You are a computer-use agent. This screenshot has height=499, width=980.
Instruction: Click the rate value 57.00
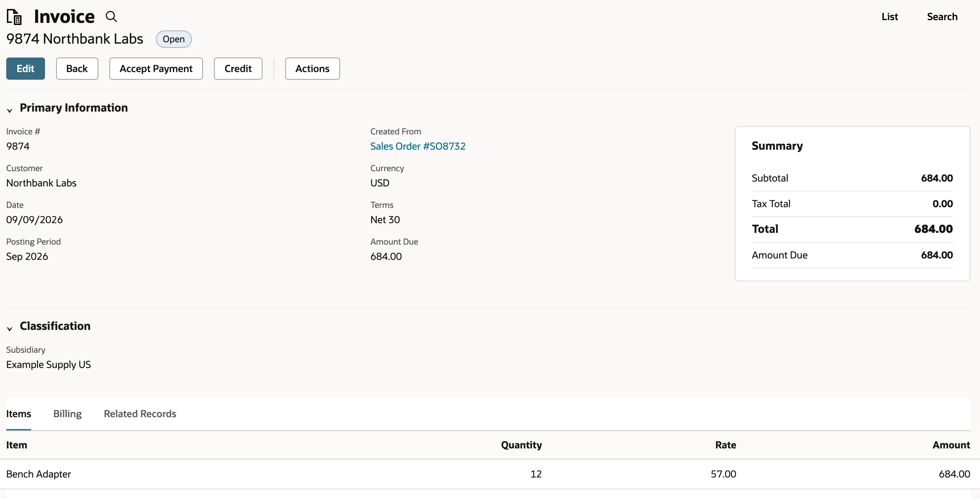pyautogui.click(x=723, y=474)
